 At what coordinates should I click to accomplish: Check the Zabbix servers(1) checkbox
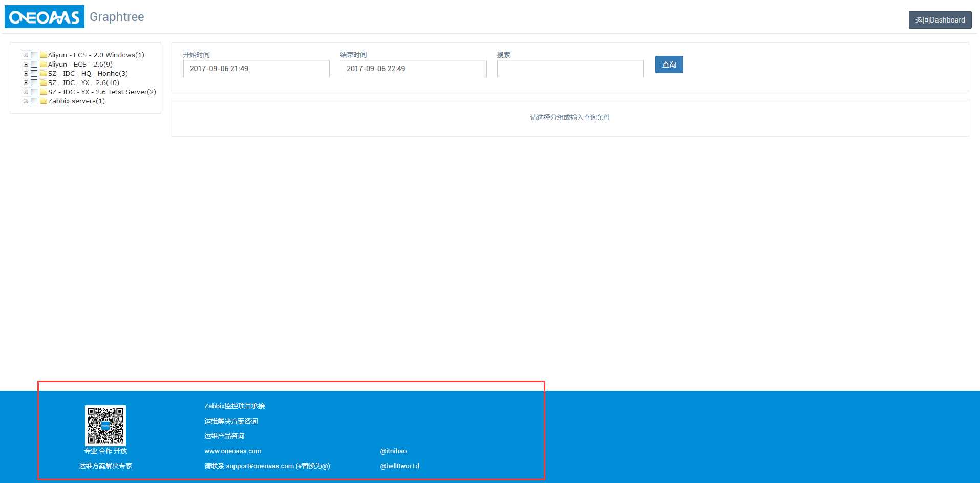click(34, 101)
